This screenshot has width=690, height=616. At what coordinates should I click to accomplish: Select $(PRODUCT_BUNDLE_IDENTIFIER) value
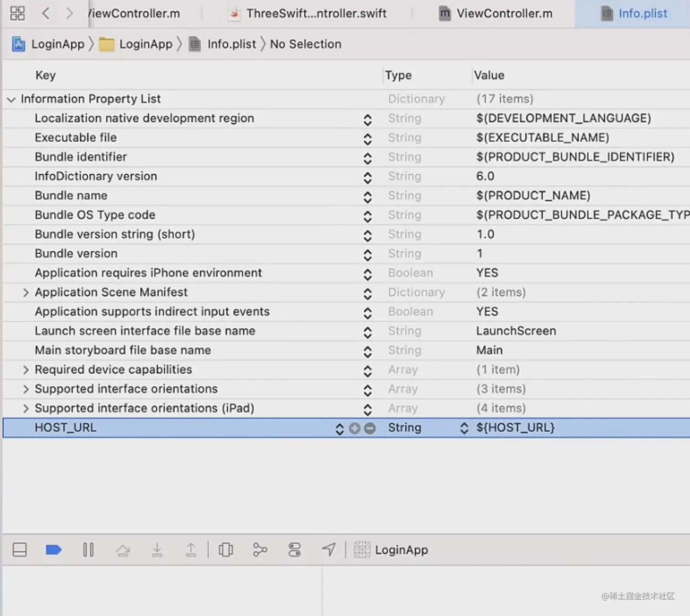[x=575, y=157]
